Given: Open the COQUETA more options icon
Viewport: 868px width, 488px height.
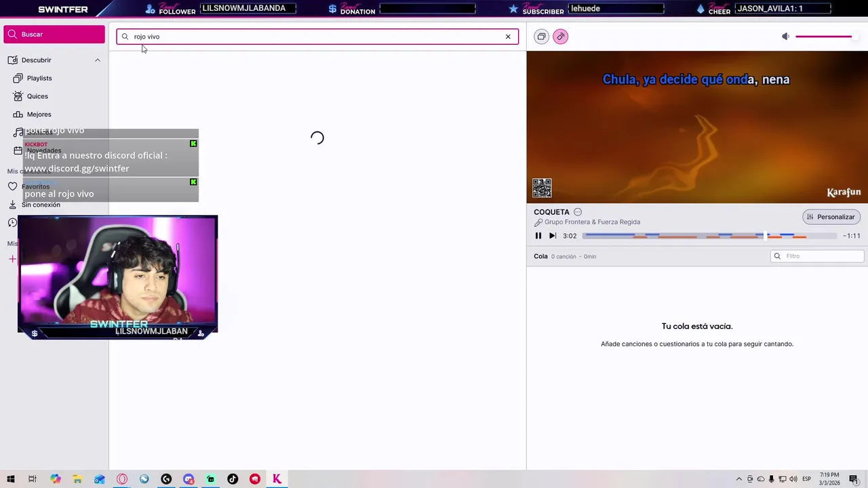Looking at the screenshot, I should click(x=578, y=212).
